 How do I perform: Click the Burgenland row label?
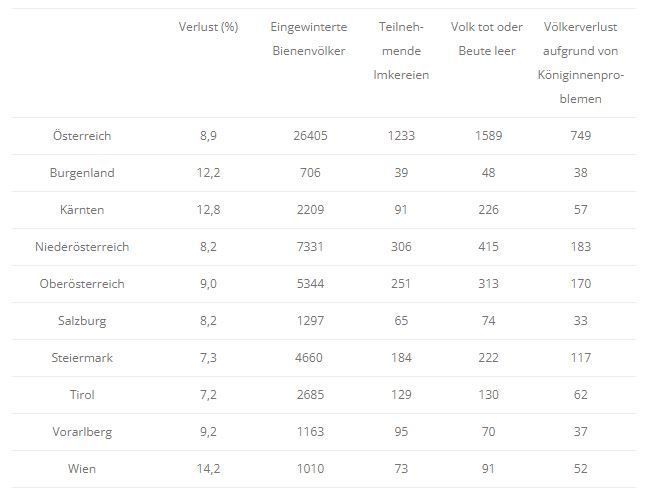(82, 172)
